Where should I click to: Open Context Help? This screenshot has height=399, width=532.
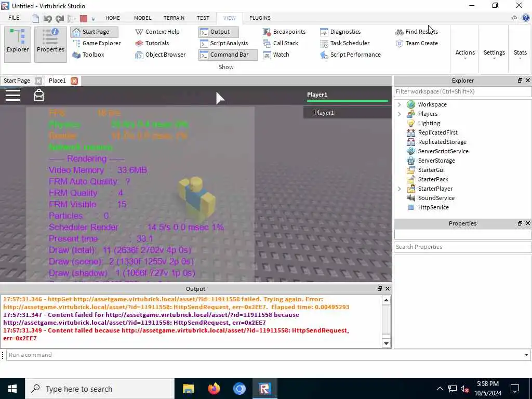click(x=157, y=32)
